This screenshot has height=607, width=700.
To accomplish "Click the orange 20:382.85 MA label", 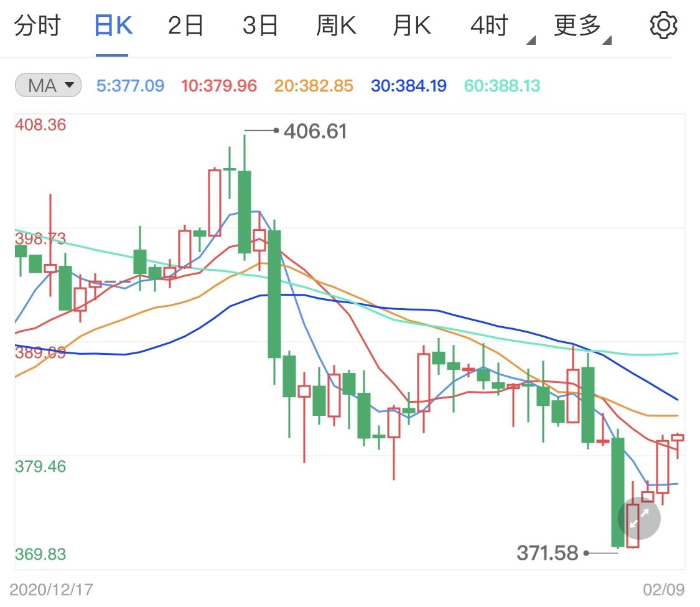I will [314, 85].
